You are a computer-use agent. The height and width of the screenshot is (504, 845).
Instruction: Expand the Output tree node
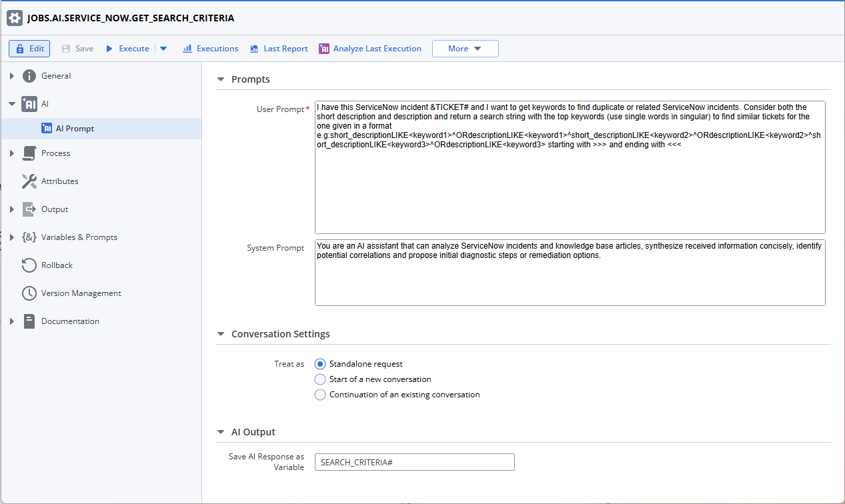click(x=12, y=209)
